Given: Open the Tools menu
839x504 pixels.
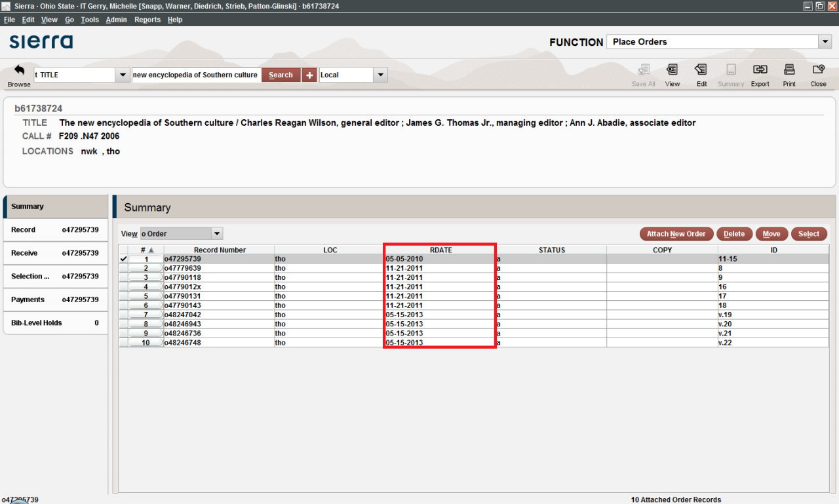Looking at the screenshot, I should coord(90,20).
